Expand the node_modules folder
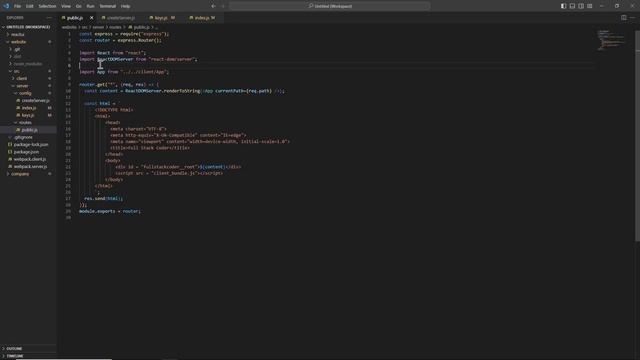 (x=29, y=64)
